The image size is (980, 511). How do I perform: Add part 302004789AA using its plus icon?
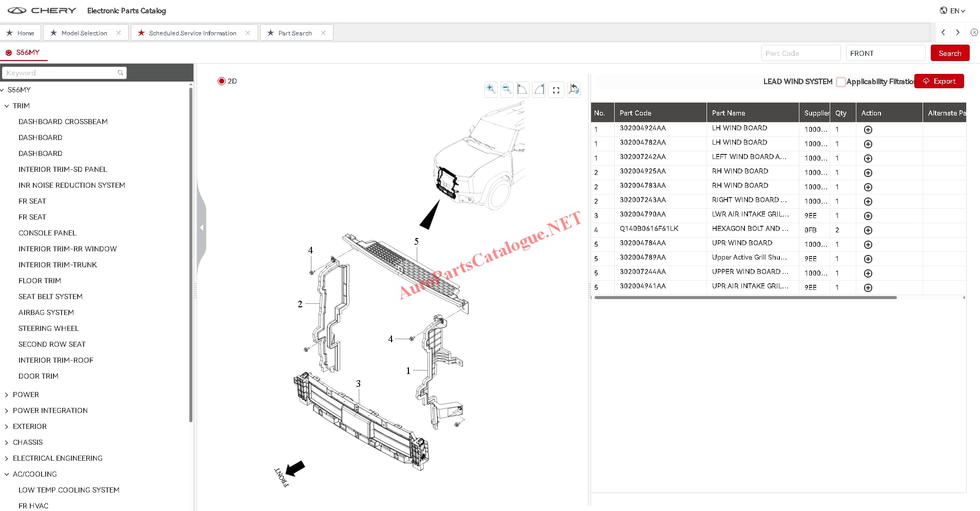(868, 259)
